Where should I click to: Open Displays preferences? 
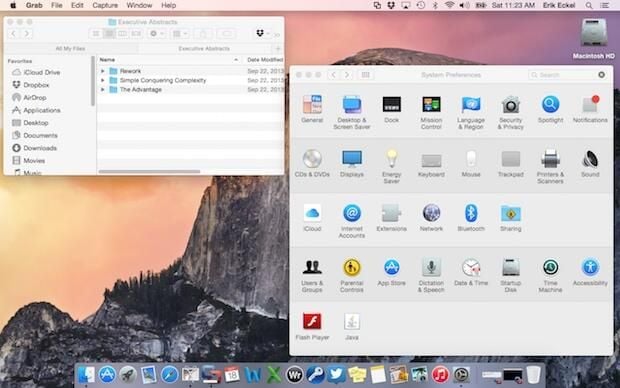[x=352, y=163]
